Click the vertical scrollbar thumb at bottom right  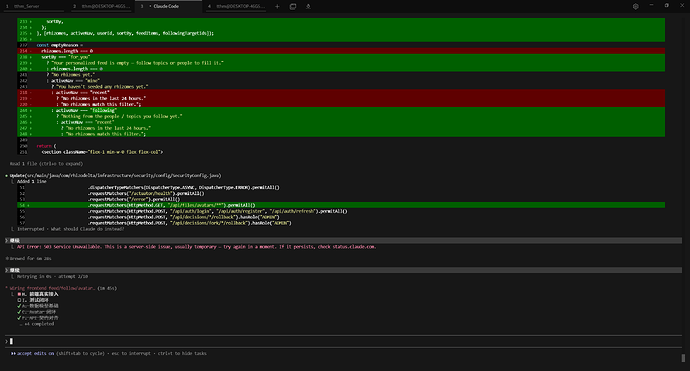coord(683,358)
